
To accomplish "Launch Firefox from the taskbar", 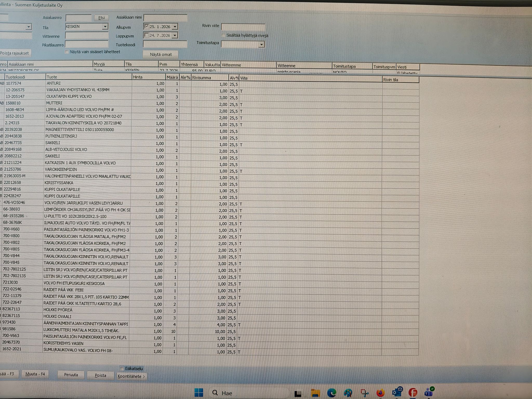I will (380, 393).
